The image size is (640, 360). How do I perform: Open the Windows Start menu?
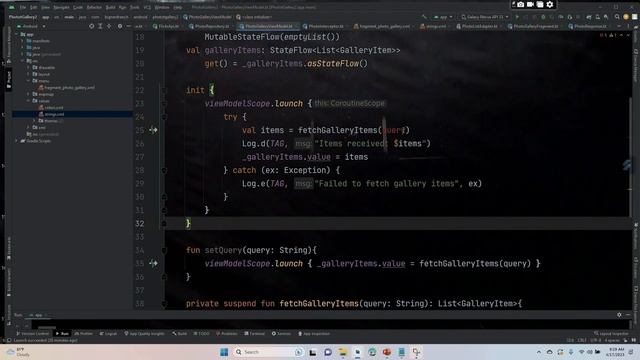224,352
